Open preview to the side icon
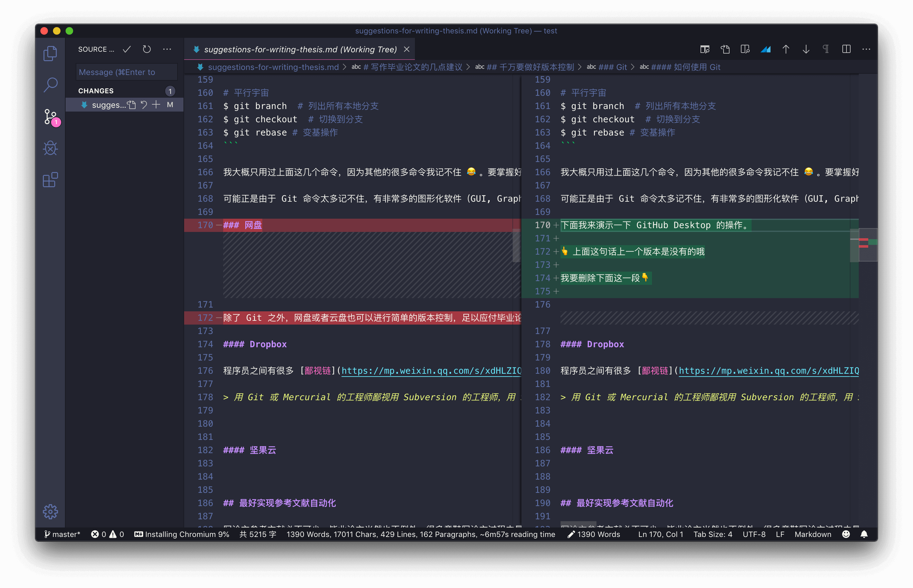Image resolution: width=913 pixels, height=588 pixels. [x=705, y=49]
